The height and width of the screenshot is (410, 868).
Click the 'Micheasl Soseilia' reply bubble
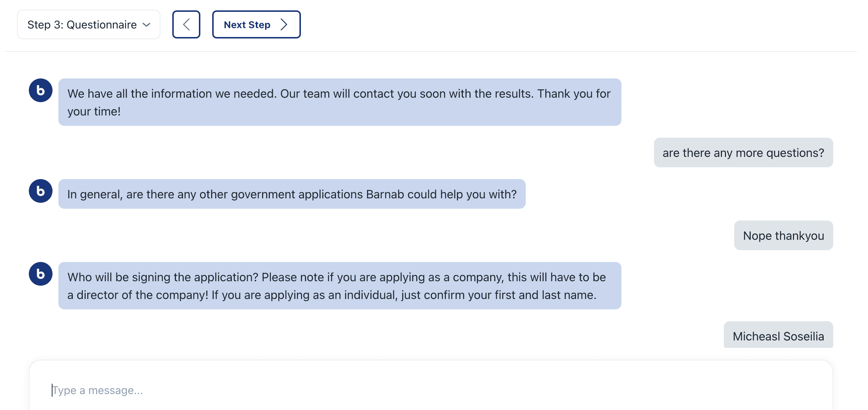[779, 335]
